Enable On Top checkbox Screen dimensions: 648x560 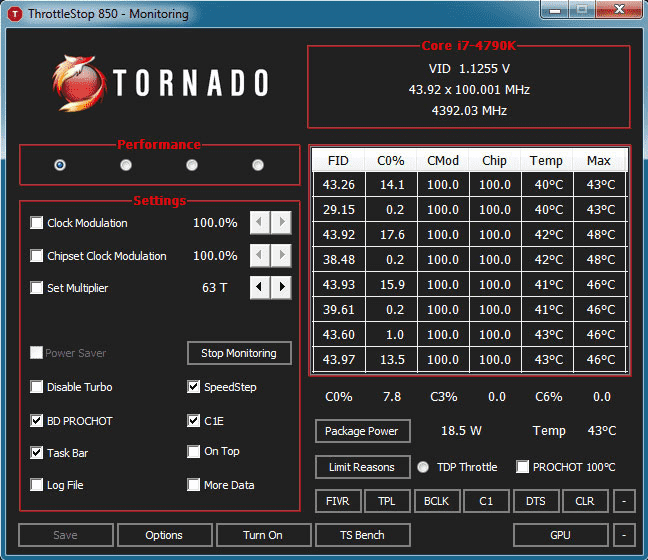(x=193, y=451)
